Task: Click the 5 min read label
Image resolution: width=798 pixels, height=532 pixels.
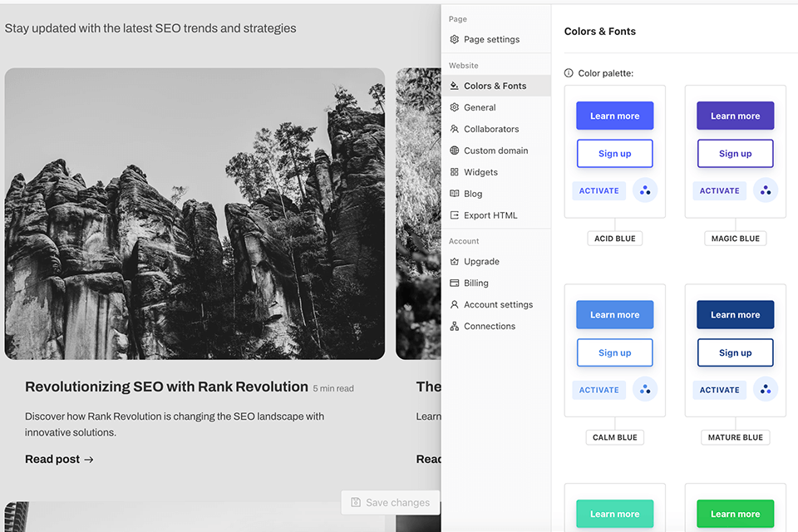Action: pos(333,388)
